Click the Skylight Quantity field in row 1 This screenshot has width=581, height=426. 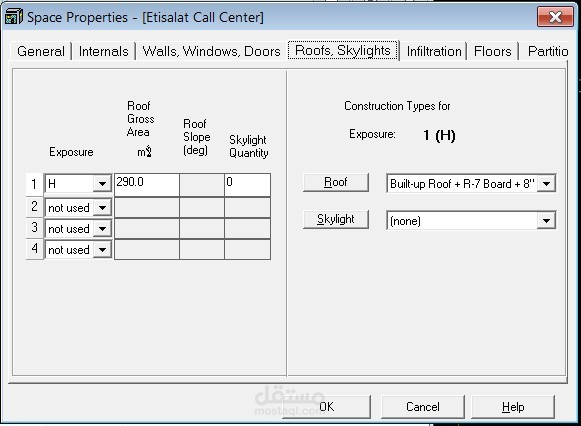click(x=247, y=184)
